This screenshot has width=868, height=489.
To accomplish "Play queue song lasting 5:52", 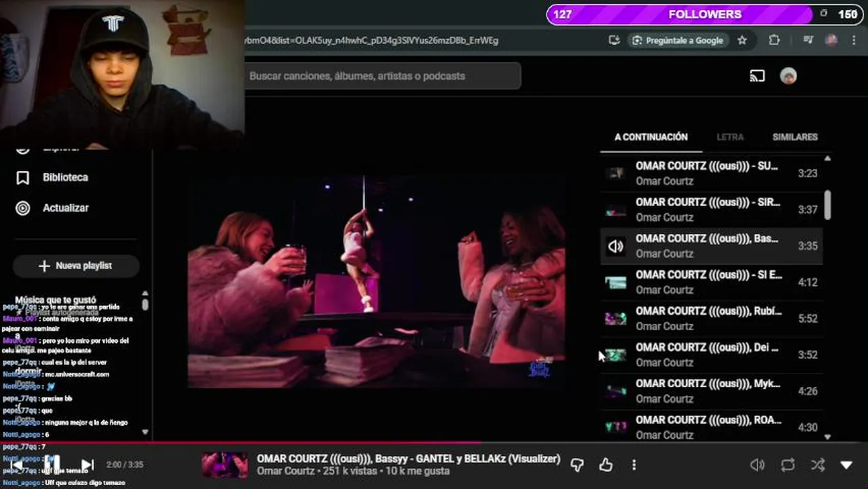I will click(711, 318).
